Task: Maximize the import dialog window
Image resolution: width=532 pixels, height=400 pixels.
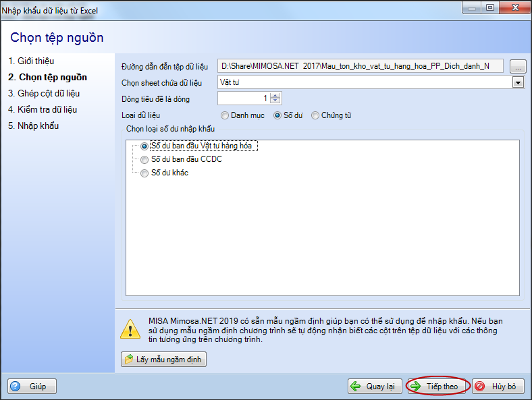Action: click(x=490, y=8)
